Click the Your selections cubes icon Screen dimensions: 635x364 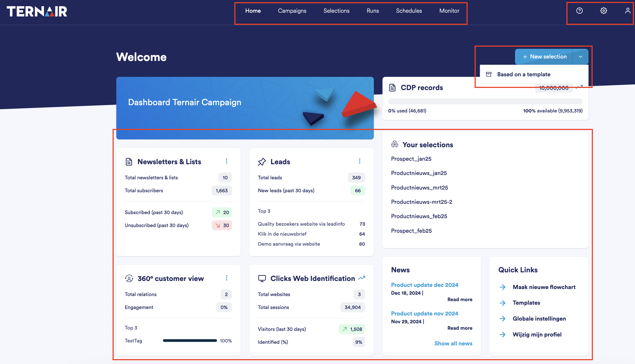pos(395,144)
